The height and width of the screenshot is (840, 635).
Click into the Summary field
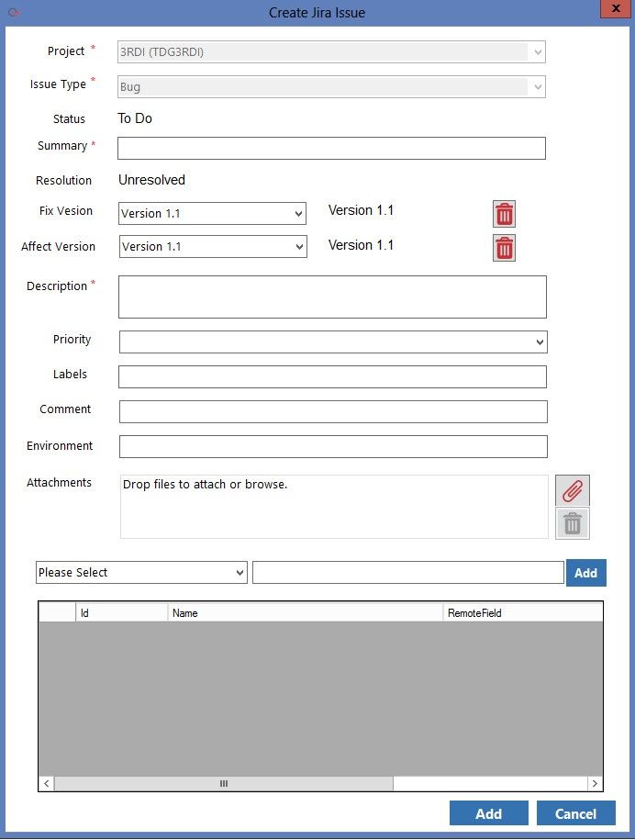click(331, 149)
